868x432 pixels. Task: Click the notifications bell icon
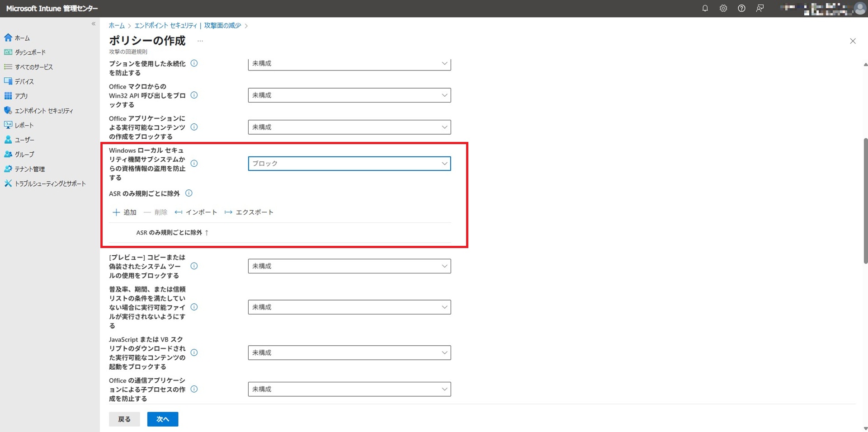point(705,8)
